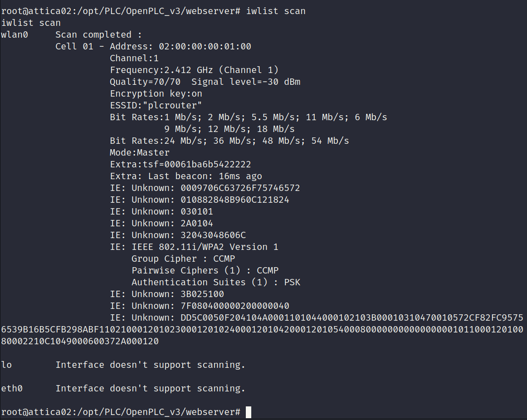This screenshot has width=527, height=420.
Task: Click the 'Group Cipher : CCMP' line
Action: pyautogui.click(x=183, y=259)
